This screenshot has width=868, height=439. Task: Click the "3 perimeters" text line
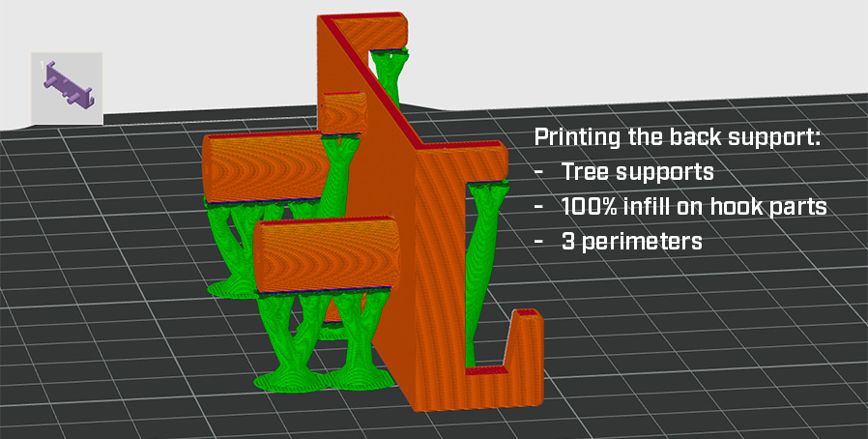point(631,242)
